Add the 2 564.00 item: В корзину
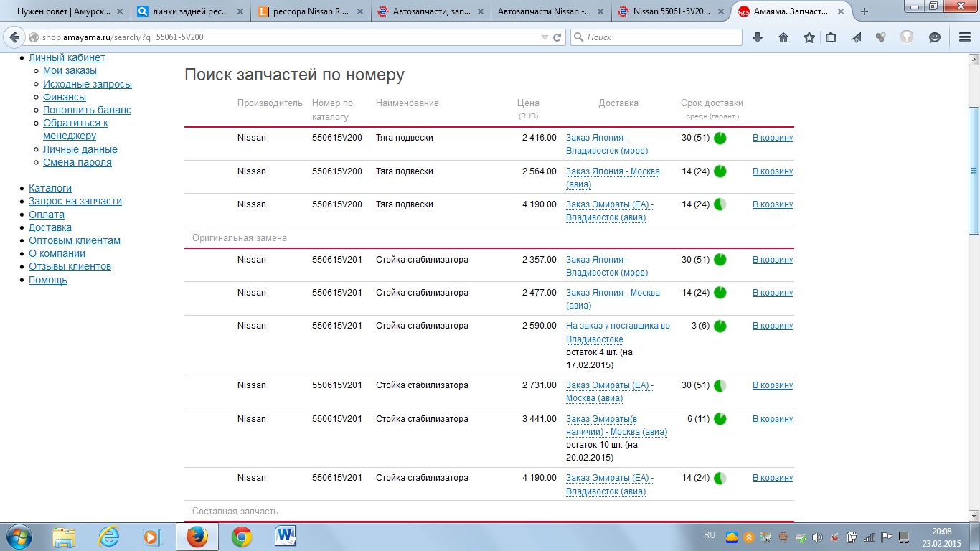Image resolution: width=980 pixels, height=551 pixels. pos(773,171)
